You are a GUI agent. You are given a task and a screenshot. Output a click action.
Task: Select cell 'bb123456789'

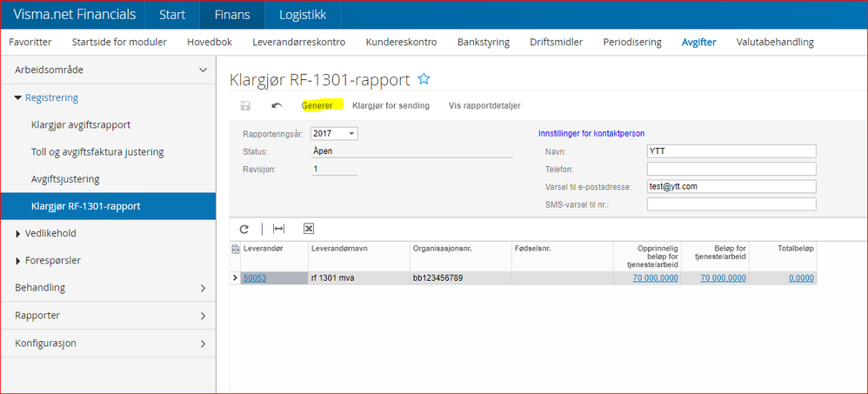point(461,278)
